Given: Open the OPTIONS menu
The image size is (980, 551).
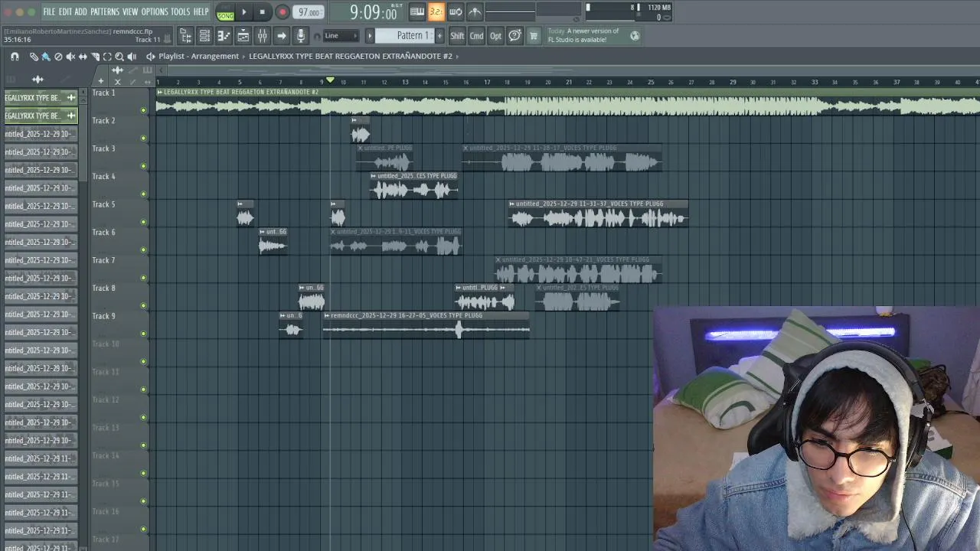Looking at the screenshot, I should [154, 11].
